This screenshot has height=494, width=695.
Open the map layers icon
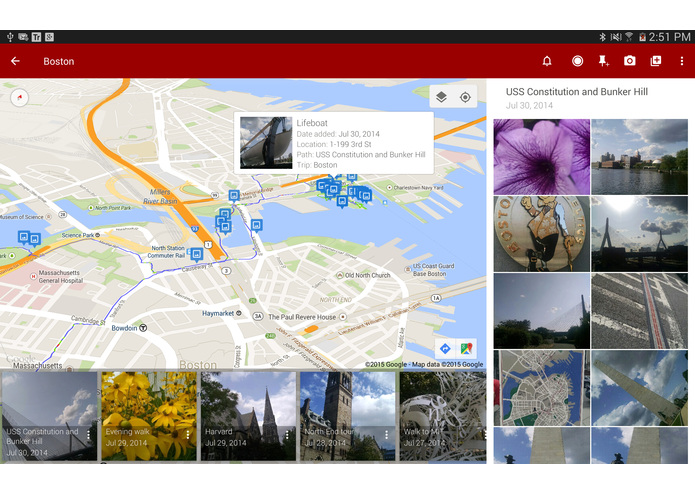click(441, 97)
